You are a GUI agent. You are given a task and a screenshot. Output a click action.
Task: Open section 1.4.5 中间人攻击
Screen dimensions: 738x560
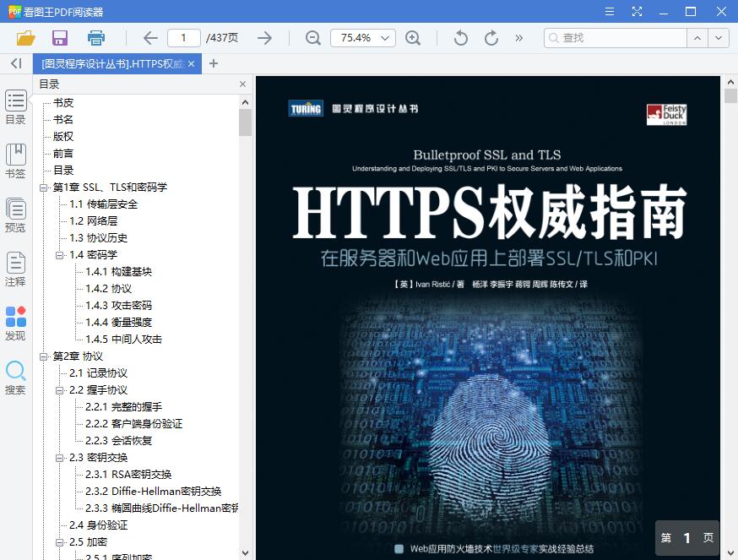click(124, 340)
